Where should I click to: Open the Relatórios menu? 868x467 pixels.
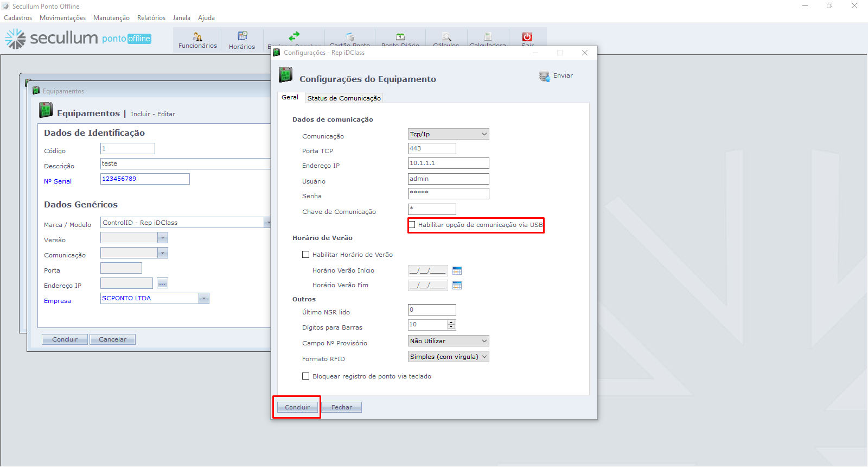coord(151,18)
